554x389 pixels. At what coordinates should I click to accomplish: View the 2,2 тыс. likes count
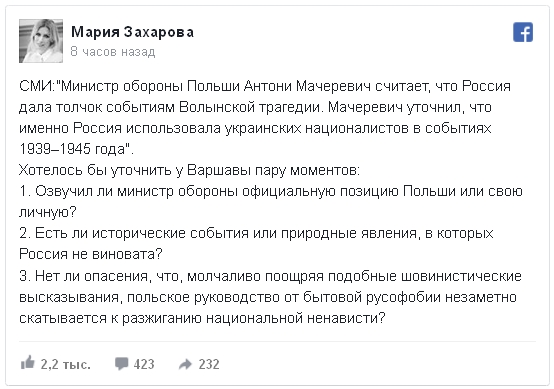point(65,364)
